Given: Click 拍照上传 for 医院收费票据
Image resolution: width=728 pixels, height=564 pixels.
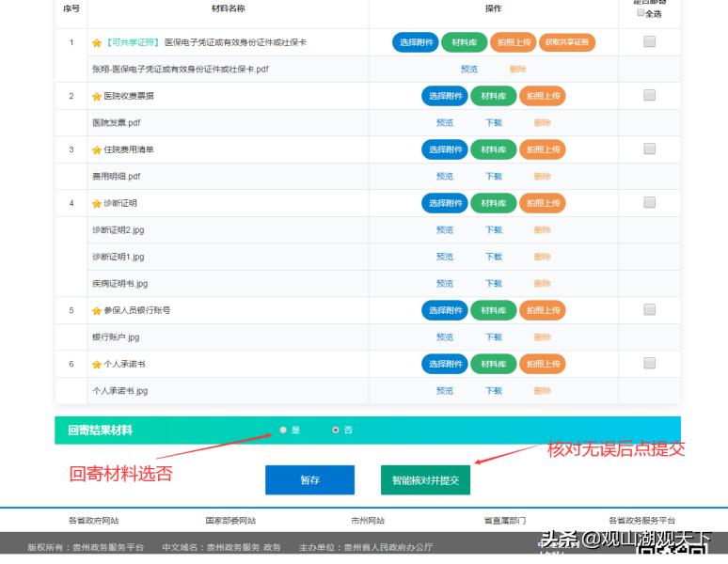Looking at the screenshot, I should (543, 96).
